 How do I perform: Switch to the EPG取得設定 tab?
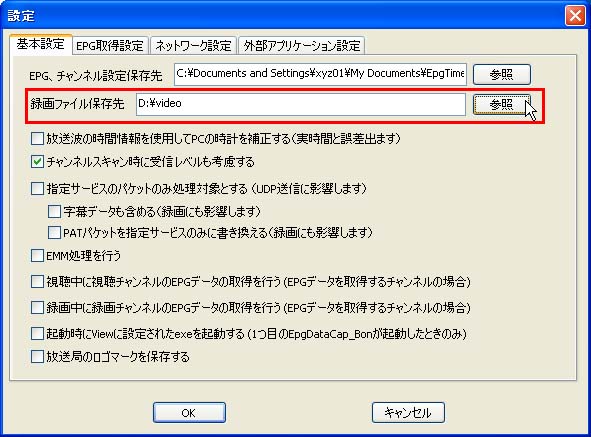pyautogui.click(x=110, y=46)
